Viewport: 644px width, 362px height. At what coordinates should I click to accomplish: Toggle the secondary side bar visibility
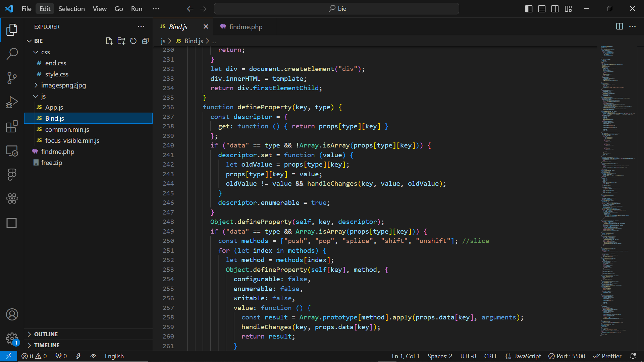pos(555,9)
